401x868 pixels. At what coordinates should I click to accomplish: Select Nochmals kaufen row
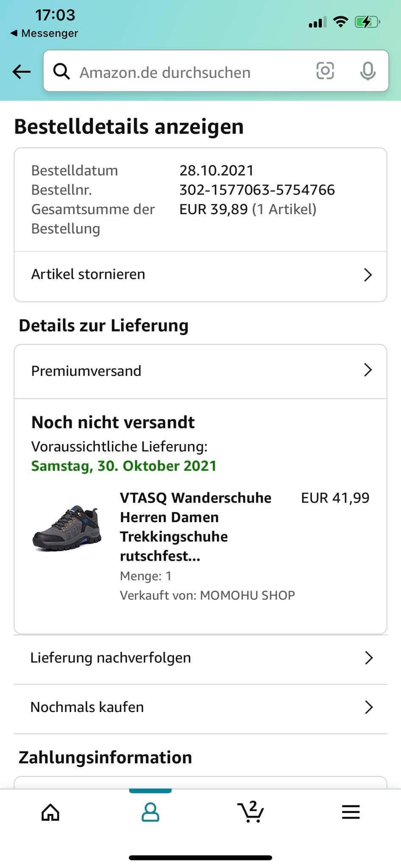(87, 707)
